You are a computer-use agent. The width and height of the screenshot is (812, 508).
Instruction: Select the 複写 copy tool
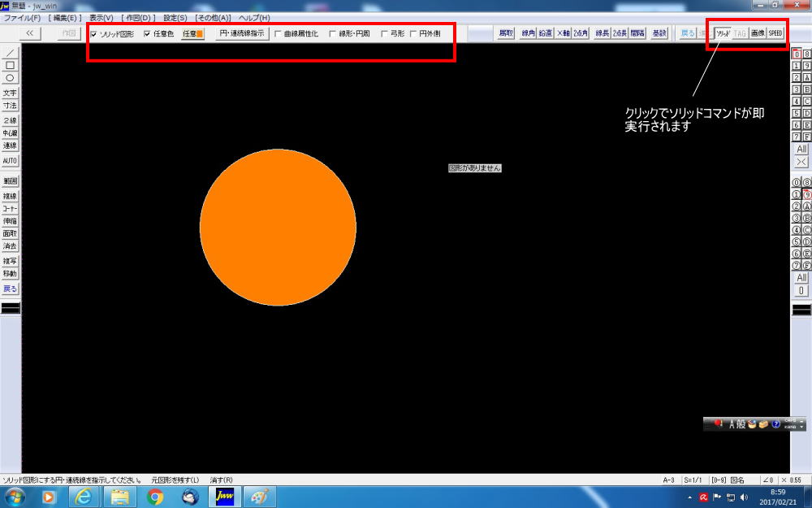tap(10, 261)
